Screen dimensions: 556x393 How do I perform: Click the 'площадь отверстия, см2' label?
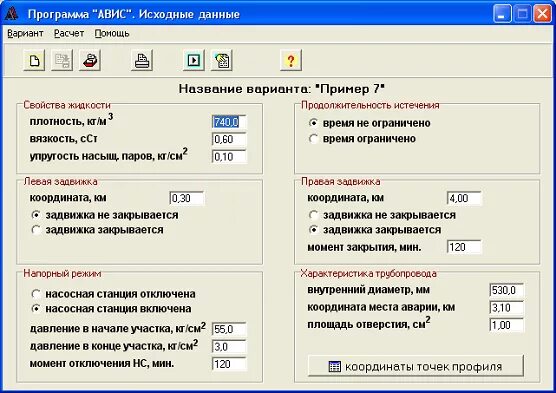point(369,323)
